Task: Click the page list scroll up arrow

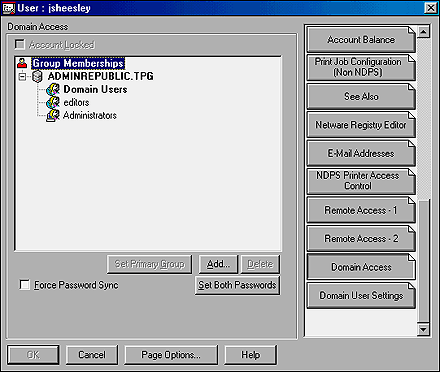Action: pos(423,32)
